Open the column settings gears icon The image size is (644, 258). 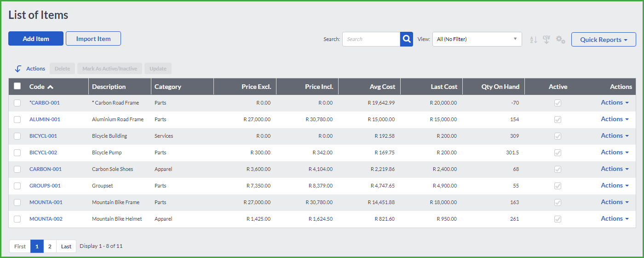click(x=560, y=40)
